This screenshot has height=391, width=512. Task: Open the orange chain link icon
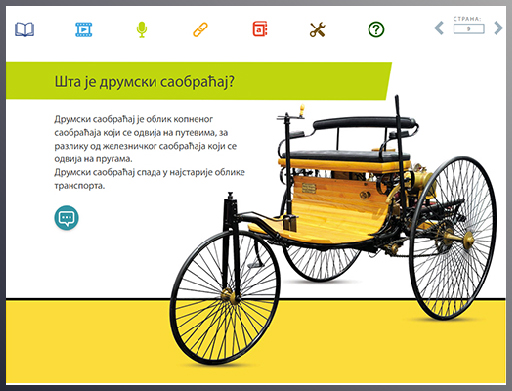click(x=200, y=30)
